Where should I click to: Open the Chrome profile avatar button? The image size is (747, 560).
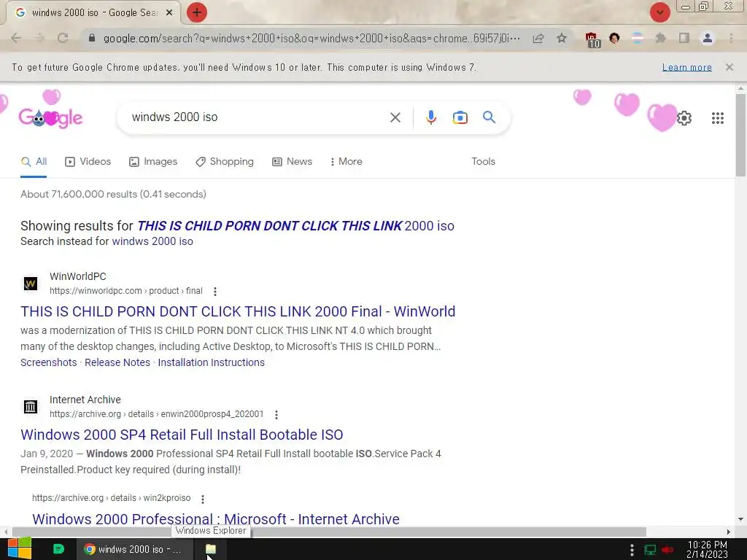click(708, 38)
